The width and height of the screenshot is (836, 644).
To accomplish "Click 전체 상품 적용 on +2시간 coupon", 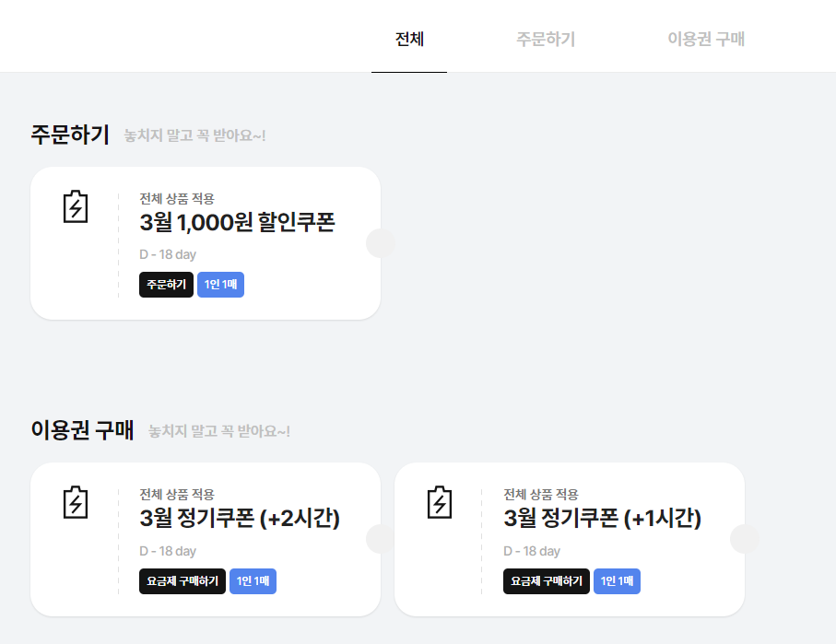I will pos(176,495).
